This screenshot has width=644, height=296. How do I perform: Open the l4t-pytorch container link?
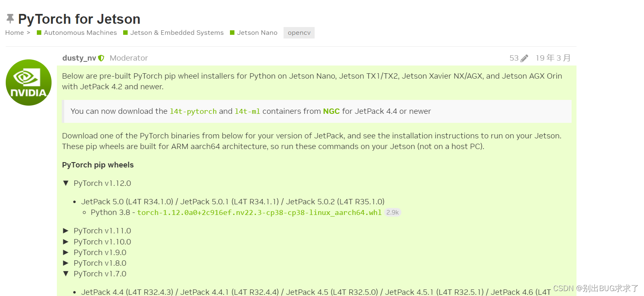[x=193, y=111]
